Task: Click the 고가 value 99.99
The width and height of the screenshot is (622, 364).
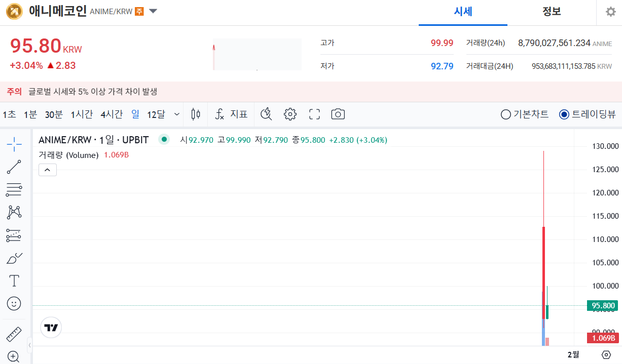Action: (442, 43)
